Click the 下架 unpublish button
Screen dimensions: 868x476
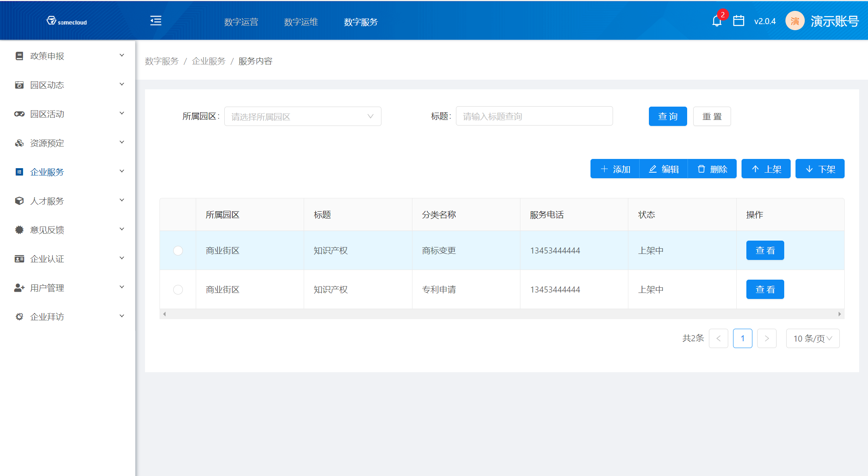coord(820,169)
